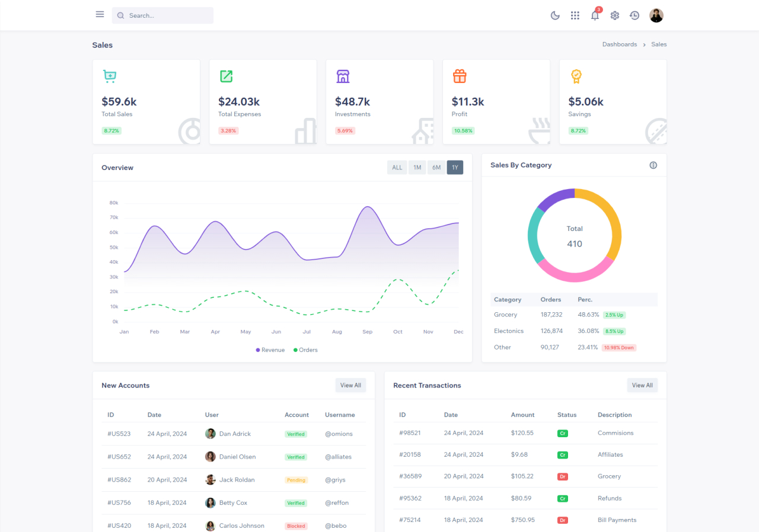Toggle the Orders series legend
The width and height of the screenshot is (759, 532).
tap(305, 350)
